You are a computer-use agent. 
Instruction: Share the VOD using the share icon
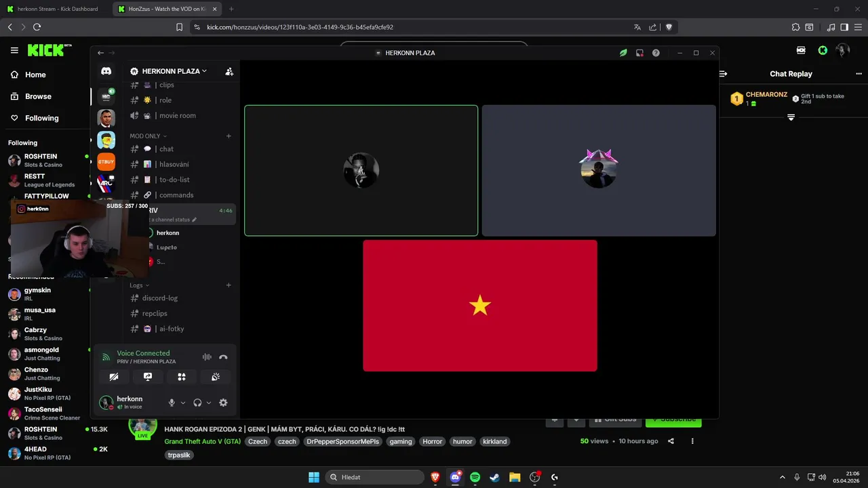671,441
